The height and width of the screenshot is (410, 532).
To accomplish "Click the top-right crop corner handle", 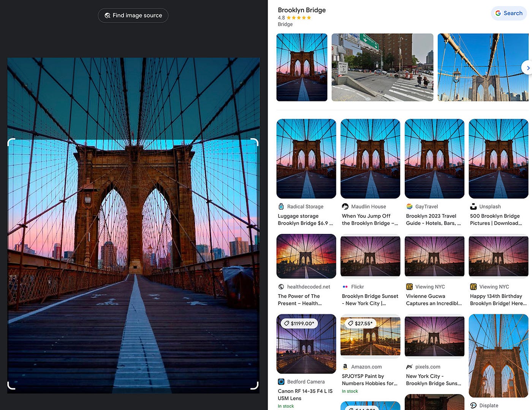I will (x=255, y=142).
